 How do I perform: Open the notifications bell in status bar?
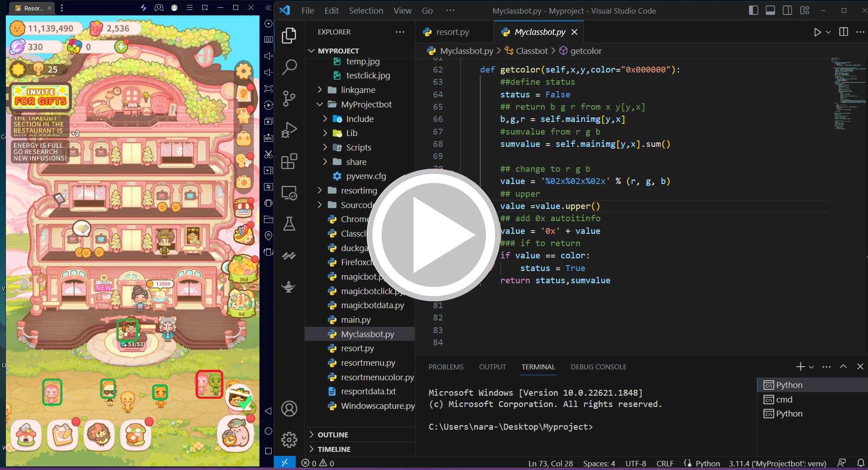(x=861, y=463)
